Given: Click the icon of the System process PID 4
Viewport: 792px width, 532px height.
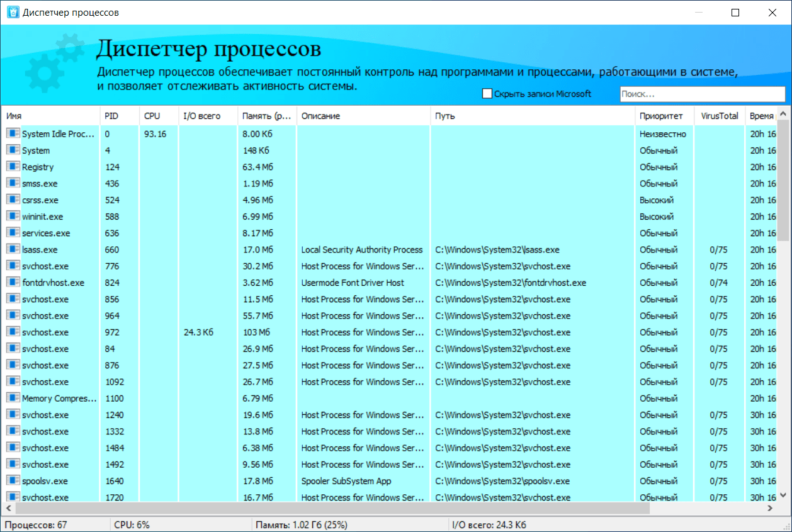Looking at the screenshot, I should tap(13, 150).
